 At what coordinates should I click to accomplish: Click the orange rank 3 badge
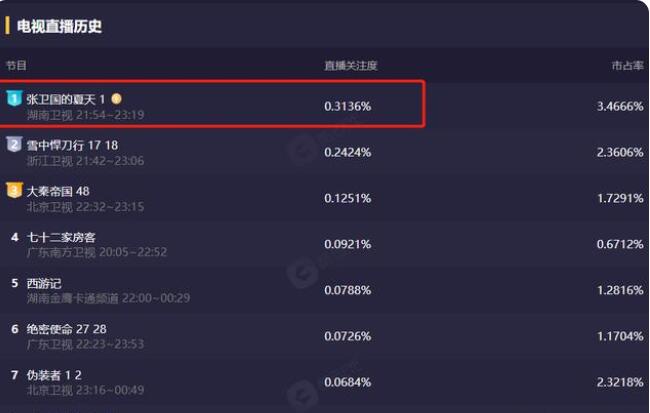pos(14,190)
